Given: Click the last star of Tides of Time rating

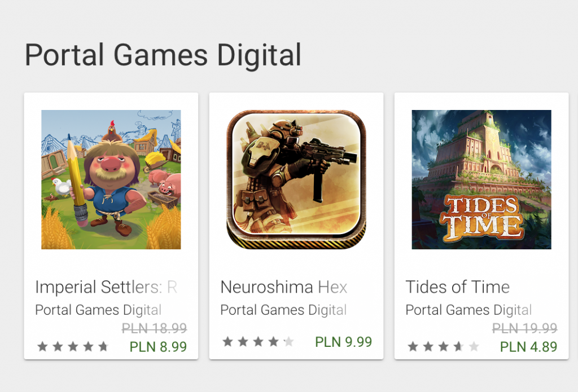Looking at the screenshot, I should (x=474, y=346).
